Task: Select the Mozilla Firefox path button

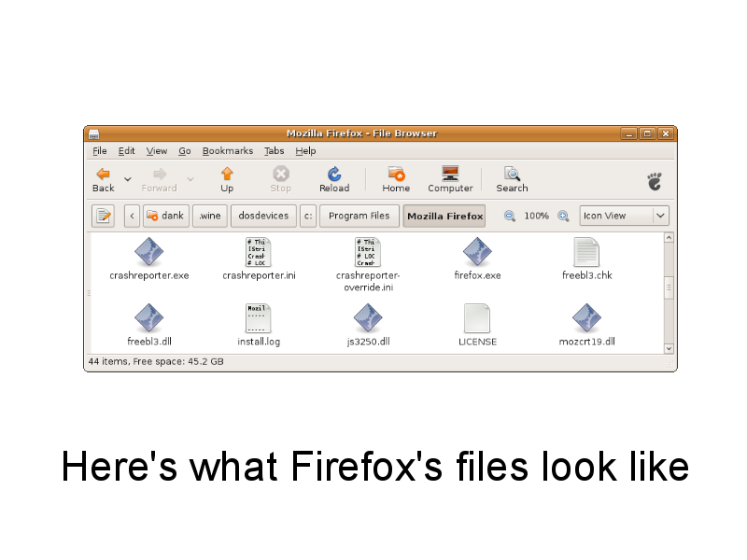Action: point(444,217)
